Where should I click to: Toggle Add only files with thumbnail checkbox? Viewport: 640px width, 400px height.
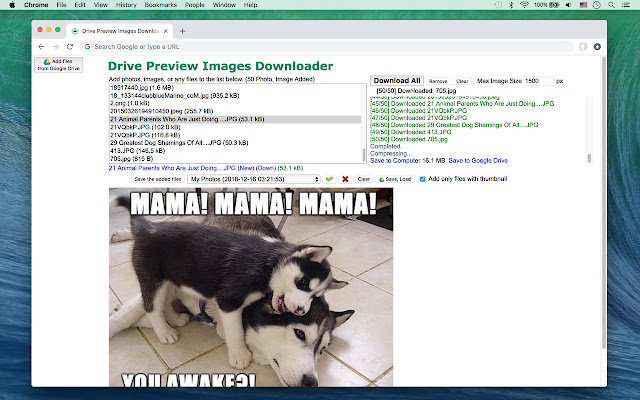422,179
